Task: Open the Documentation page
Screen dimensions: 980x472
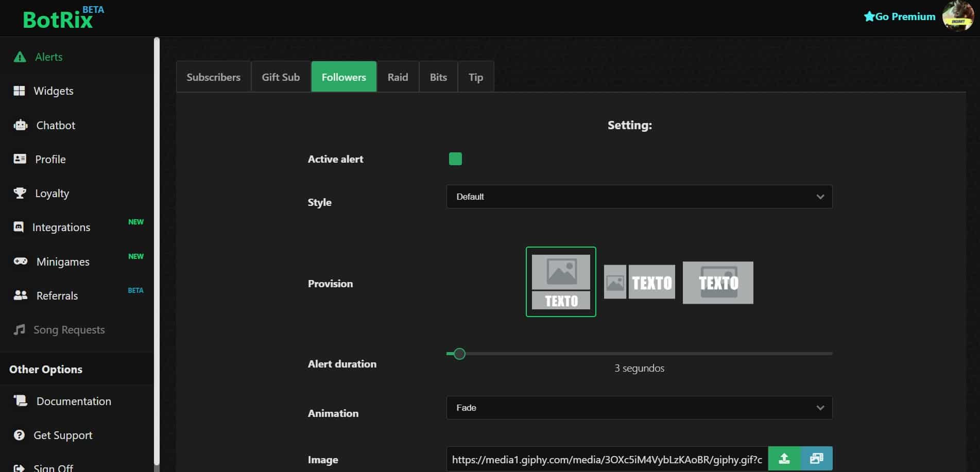Action: 74,401
